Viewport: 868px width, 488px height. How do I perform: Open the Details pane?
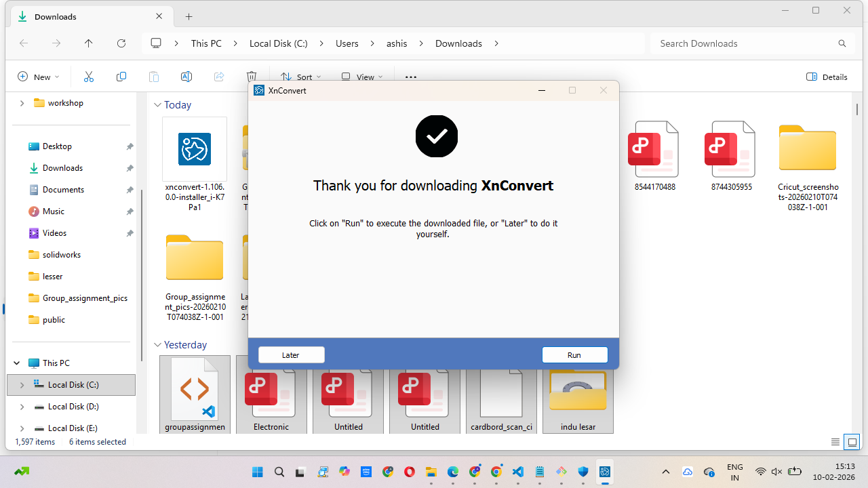[827, 77]
